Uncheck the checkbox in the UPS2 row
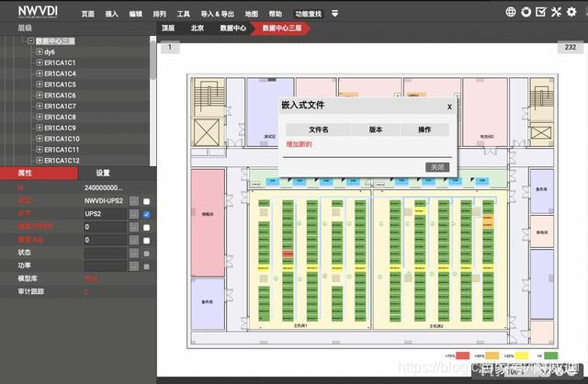Image resolution: width=588 pixels, height=384 pixels. click(147, 214)
